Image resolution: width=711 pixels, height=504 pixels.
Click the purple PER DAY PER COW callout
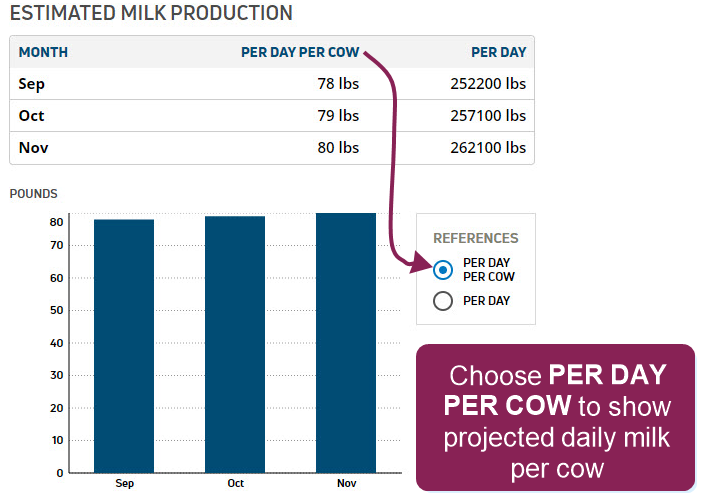555,418
